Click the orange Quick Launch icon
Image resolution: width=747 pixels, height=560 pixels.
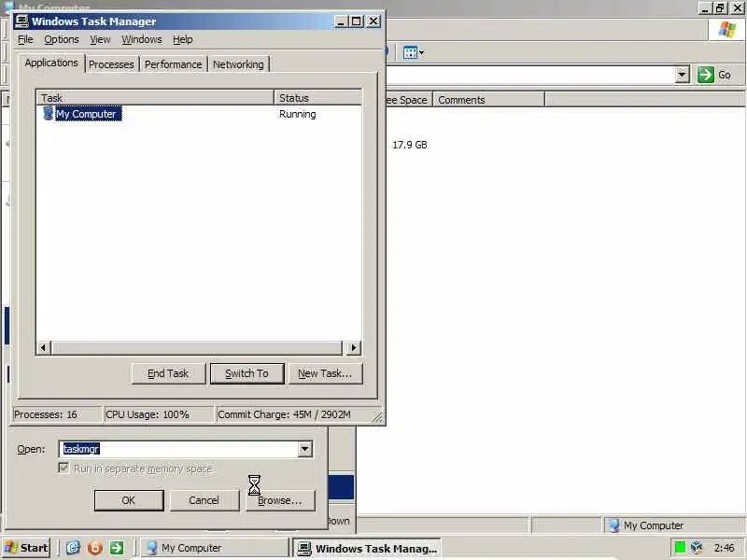click(x=95, y=548)
